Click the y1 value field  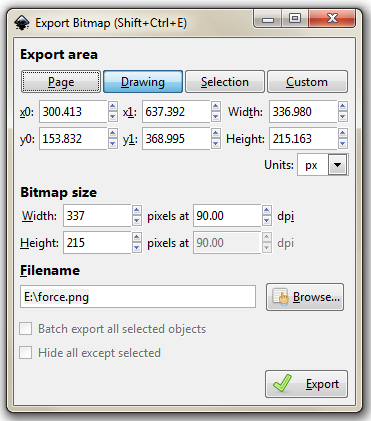176,139
